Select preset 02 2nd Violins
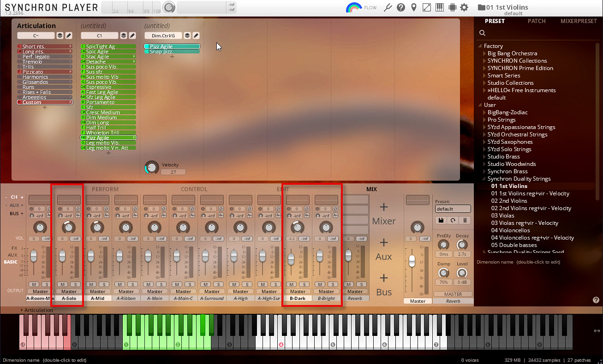The height and width of the screenshot is (364, 603). (509, 201)
